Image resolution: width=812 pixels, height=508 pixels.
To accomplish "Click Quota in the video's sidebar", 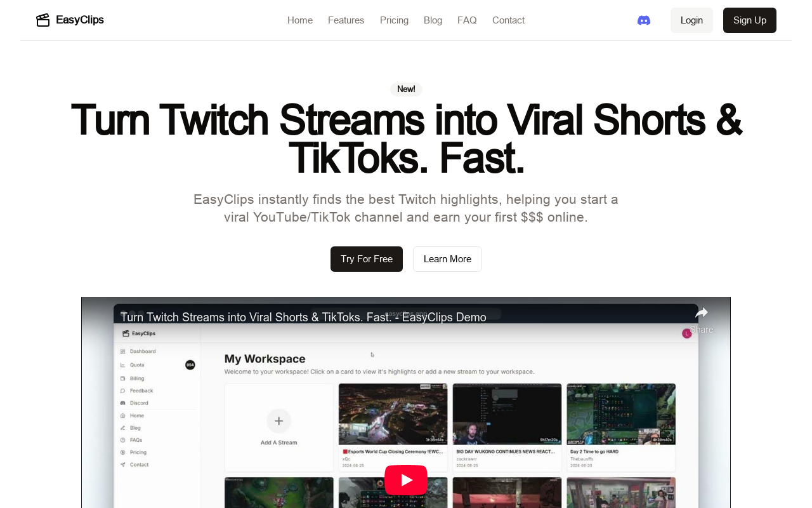I will pyautogui.click(x=137, y=365).
